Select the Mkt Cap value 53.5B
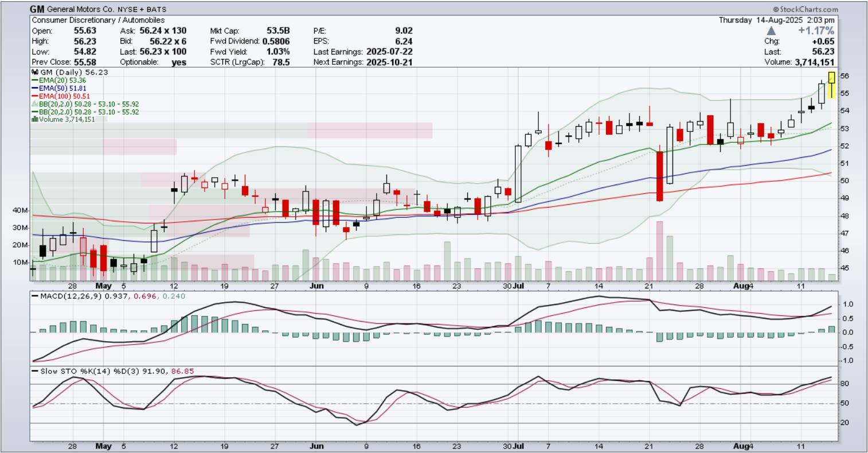868x453 pixels. (x=277, y=30)
